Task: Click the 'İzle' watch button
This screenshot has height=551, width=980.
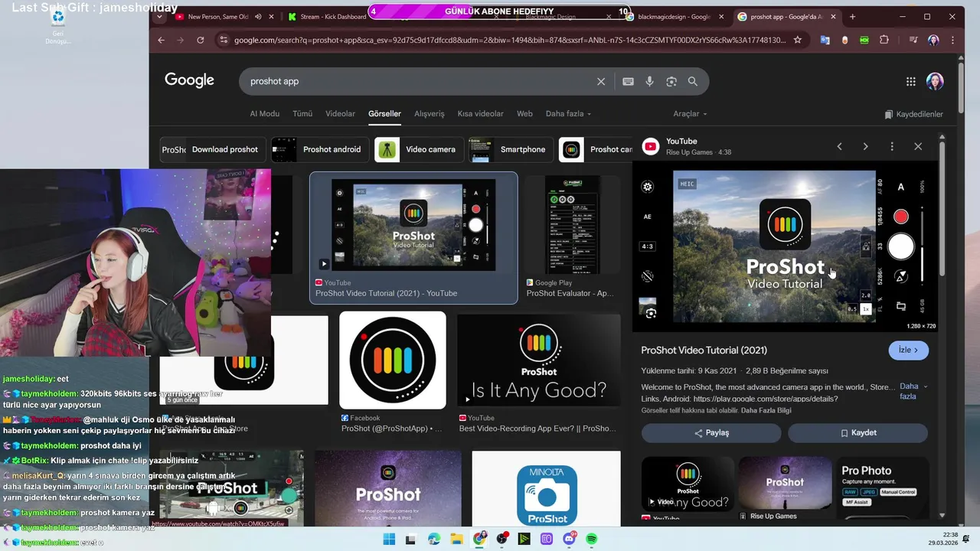Action: (x=909, y=350)
